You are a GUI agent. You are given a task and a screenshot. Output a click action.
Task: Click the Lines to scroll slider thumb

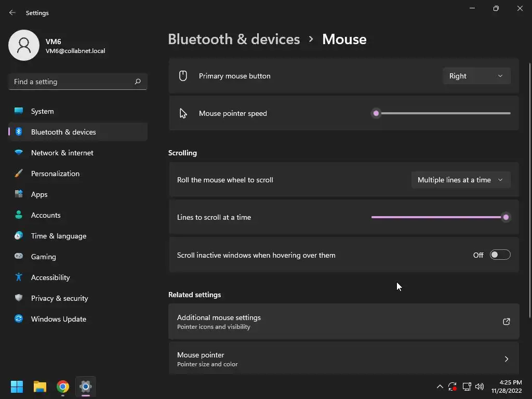506,217
